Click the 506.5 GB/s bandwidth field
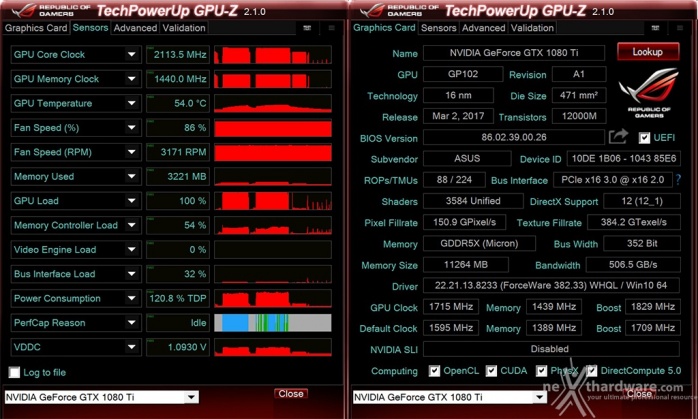The height and width of the screenshot is (419, 698). pyautogui.click(x=633, y=264)
